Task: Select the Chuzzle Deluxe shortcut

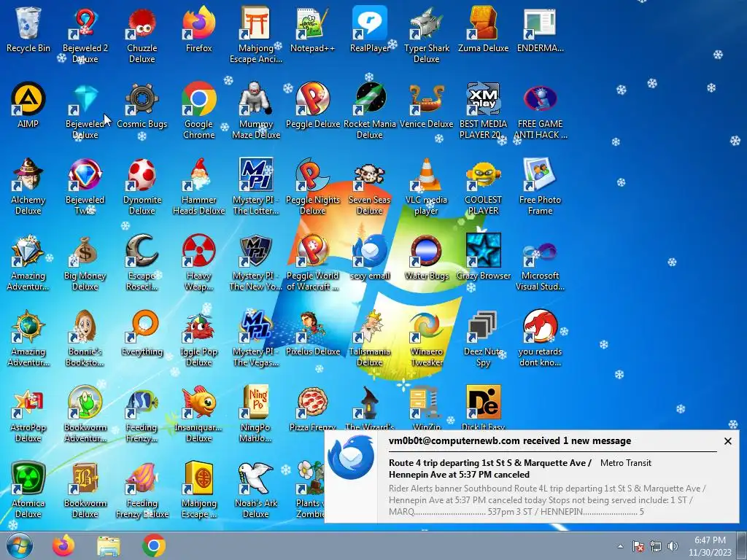Action: click(x=142, y=35)
